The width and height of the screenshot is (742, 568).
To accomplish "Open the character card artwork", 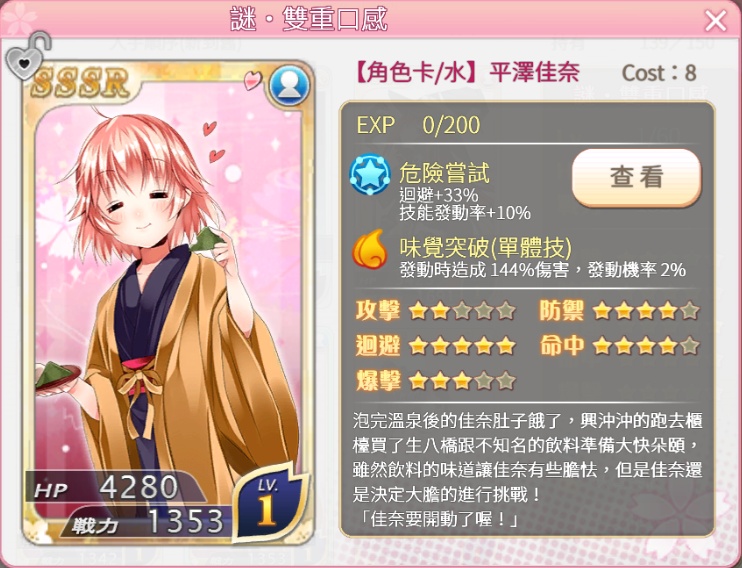I will (168, 303).
